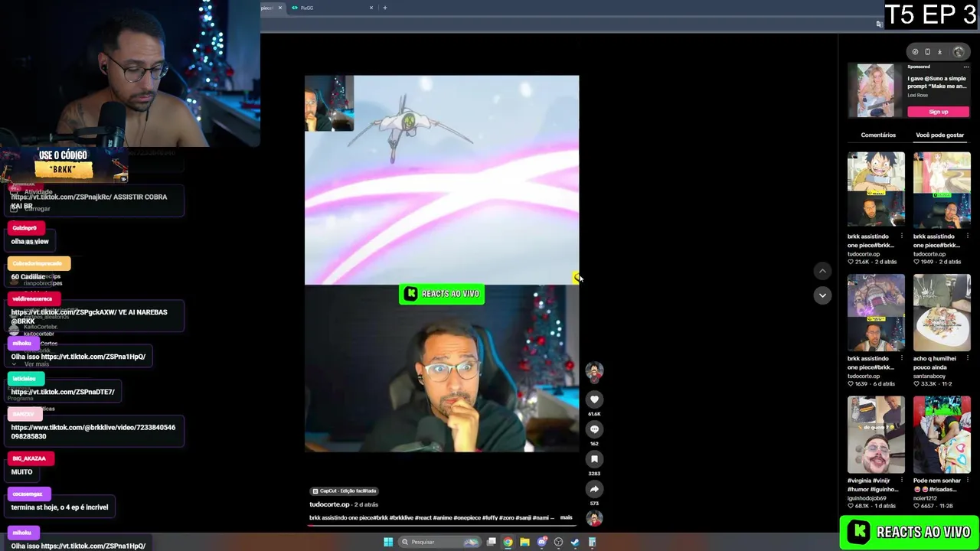Open tudocorte.op profile link
The image size is (980, 551).
pyautogui.click(x=329, y=504)
